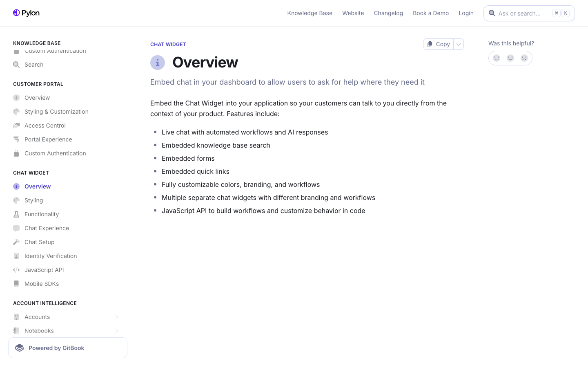Expand the Accounts section chevron

[116, 317]
